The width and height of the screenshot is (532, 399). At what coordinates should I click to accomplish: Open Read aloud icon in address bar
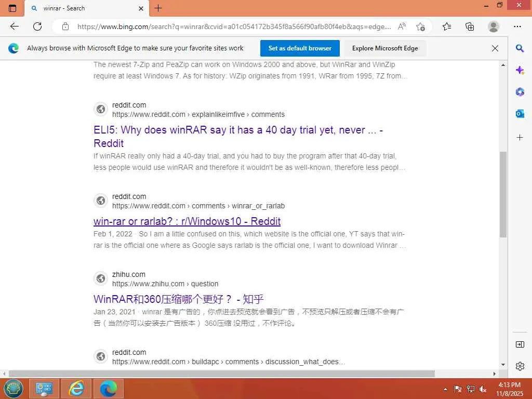pyautogui.click(x=402, y=26)
